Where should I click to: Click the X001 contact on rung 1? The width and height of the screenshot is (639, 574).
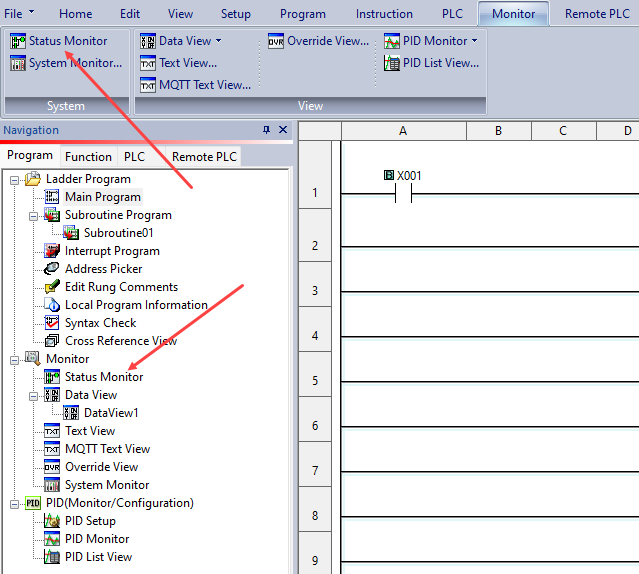(403, 193)
